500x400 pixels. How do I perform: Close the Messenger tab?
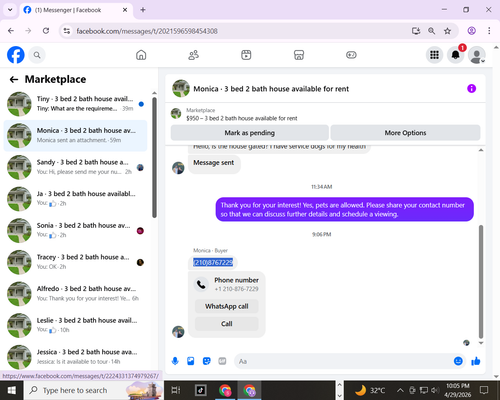[x=125, y=10]
